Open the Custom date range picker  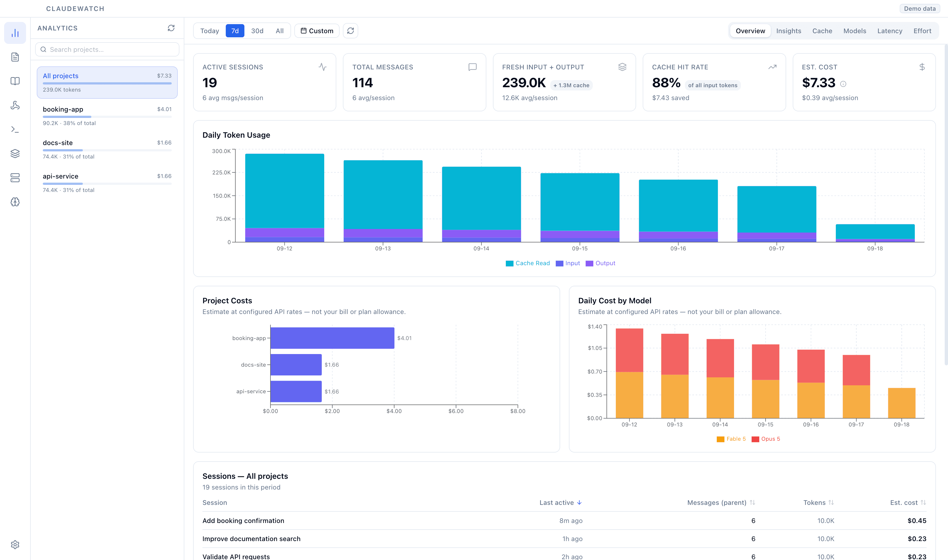point(317,30)
